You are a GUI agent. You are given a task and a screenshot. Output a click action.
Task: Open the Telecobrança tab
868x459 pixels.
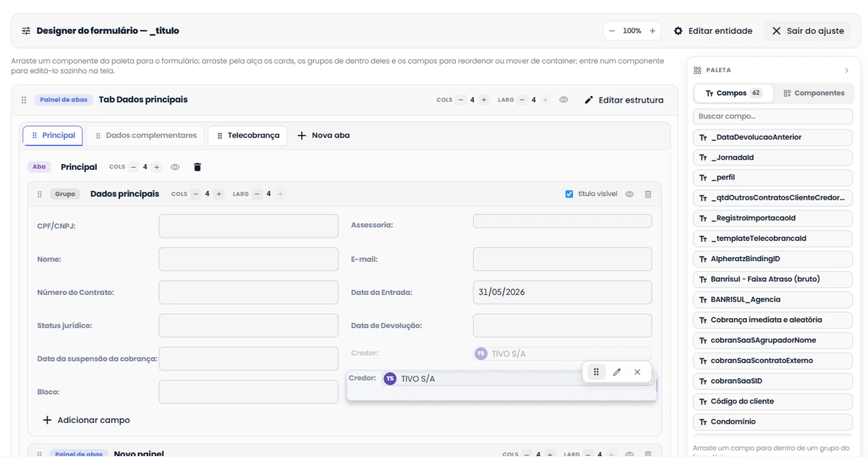(247, 135)
